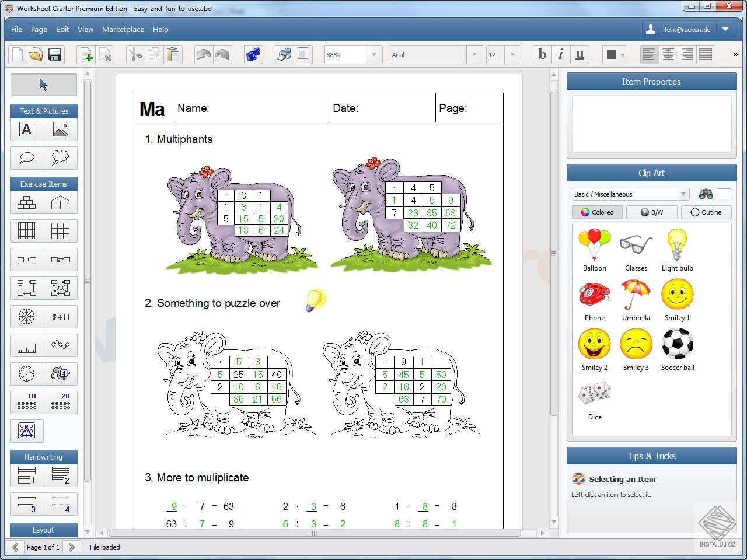The height and width of the screenshot is (560, 747).
Task: Open the zoom level dropdown
Action: pyautogui.click(x=374, y=54)
